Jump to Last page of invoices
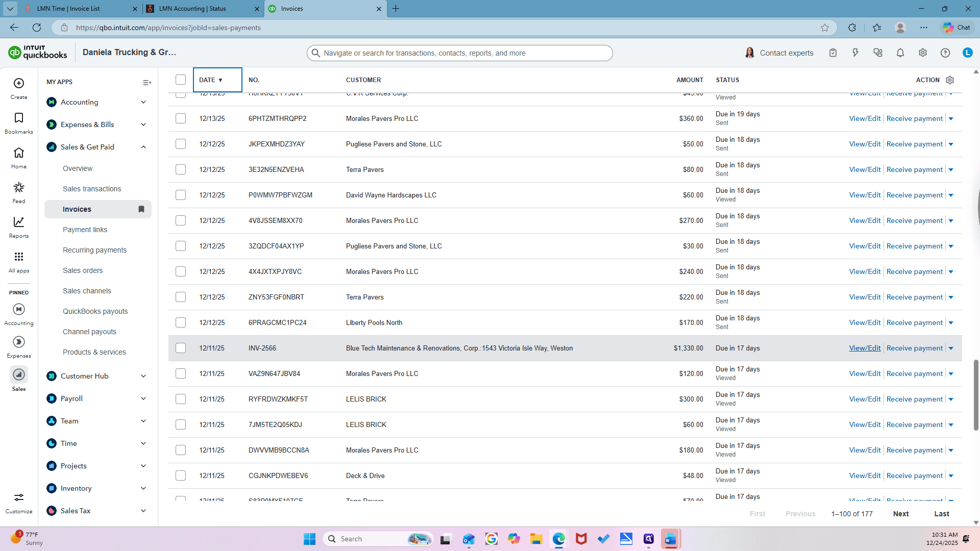The image size is (980, 551). point(941,514)
